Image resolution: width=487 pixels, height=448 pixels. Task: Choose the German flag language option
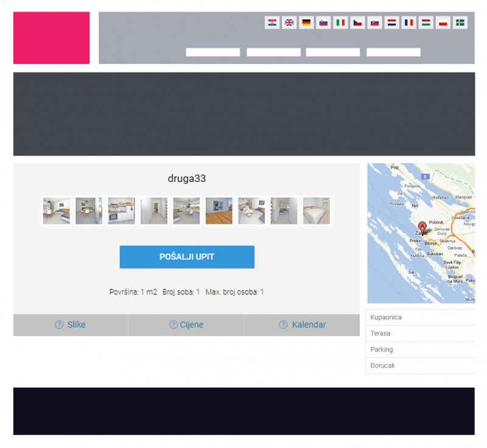(306, 23)
